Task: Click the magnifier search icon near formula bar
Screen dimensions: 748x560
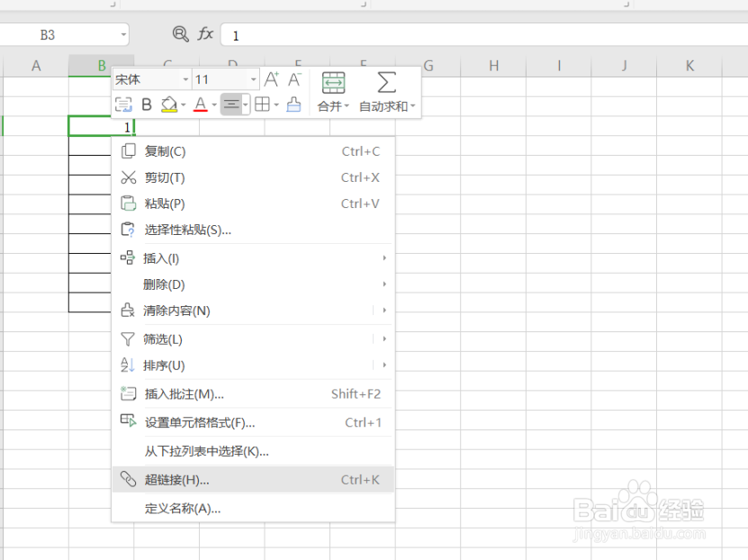Action: pos(181,34)
